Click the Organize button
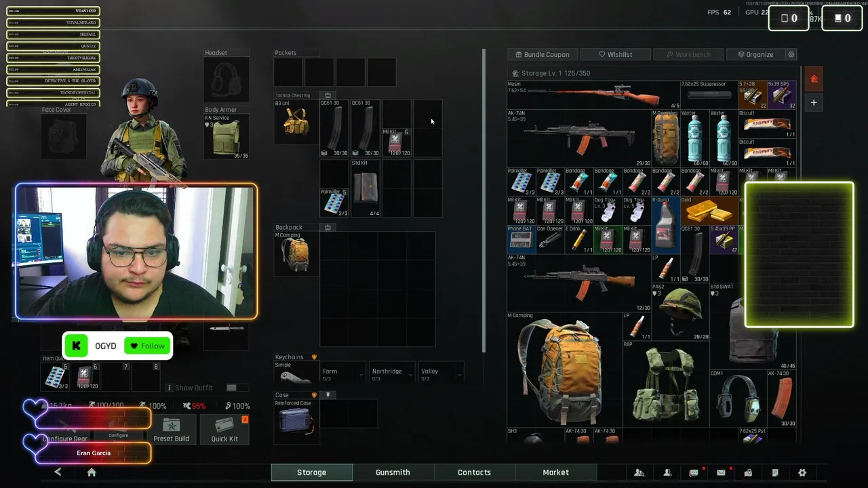 (x=755, y=54)
